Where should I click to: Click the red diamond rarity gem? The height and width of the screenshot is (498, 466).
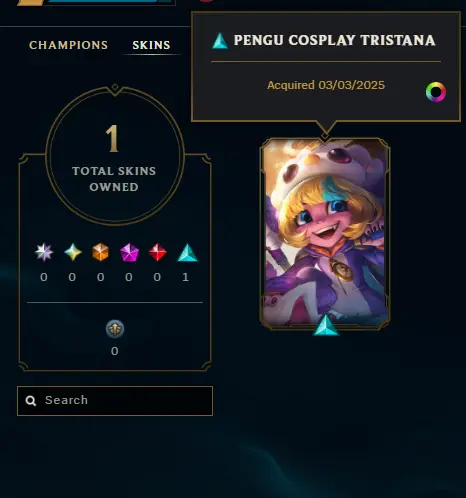(158, 252)
